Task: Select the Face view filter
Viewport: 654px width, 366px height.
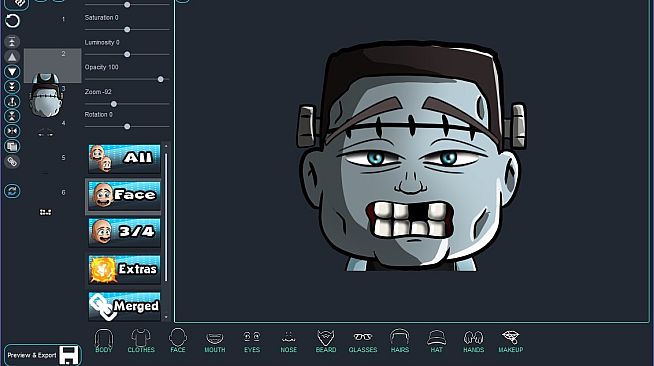Action: click(x=124, y=196)
